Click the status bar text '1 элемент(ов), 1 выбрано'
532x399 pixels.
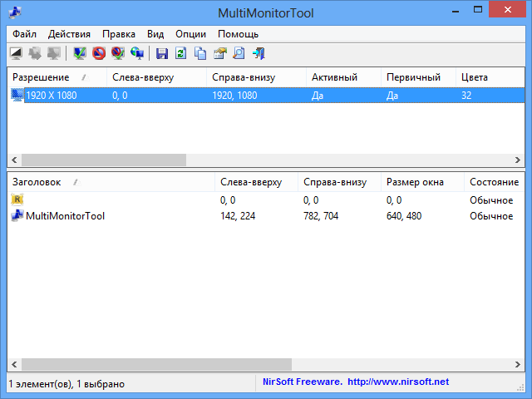(x=66, y=384)
